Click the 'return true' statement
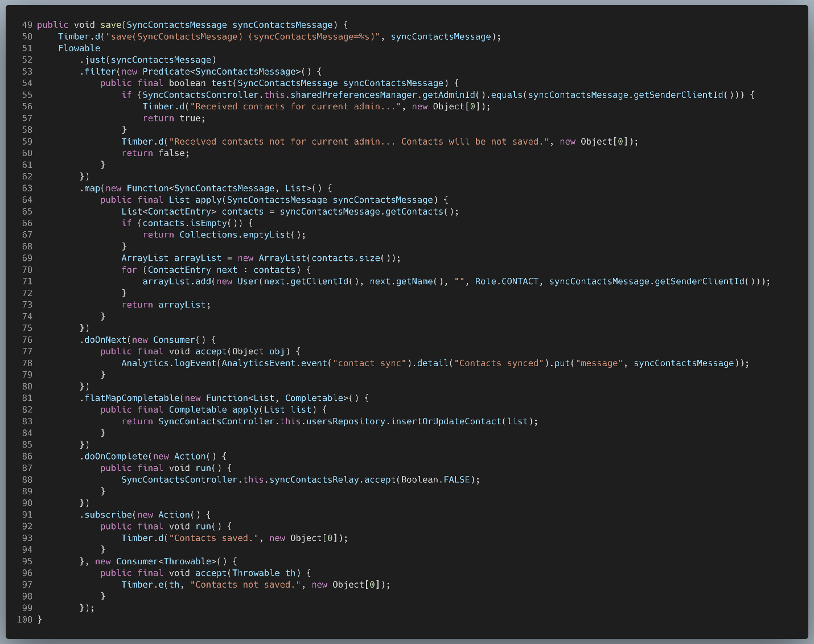 174,118
